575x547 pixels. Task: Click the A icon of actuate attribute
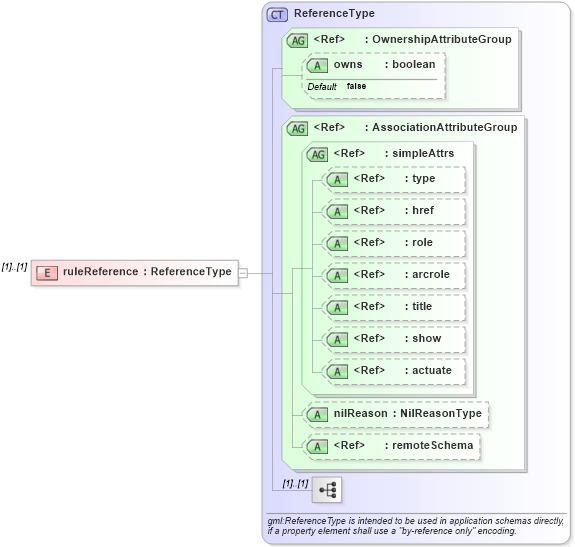[337, 372]
